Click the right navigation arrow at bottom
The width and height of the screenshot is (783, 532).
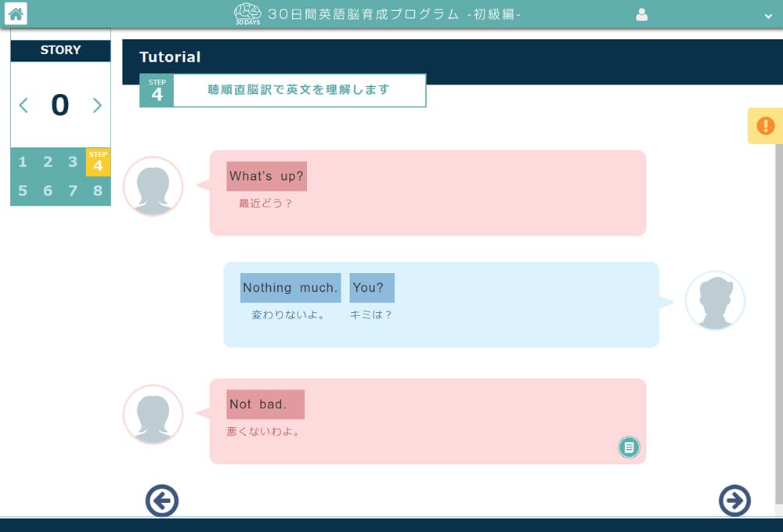click(x=734, y=501)
